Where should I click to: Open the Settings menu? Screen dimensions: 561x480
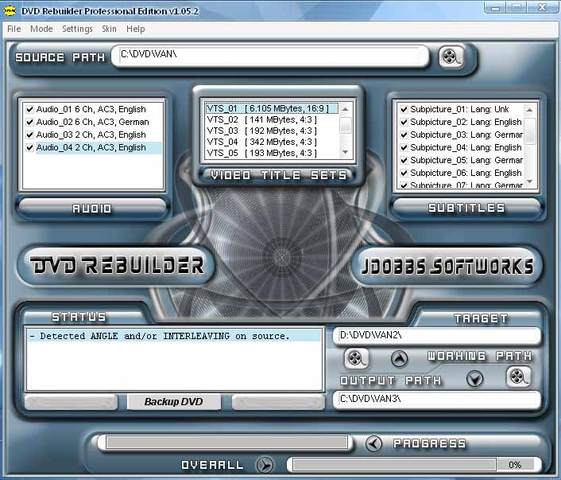tap(77, 29)
